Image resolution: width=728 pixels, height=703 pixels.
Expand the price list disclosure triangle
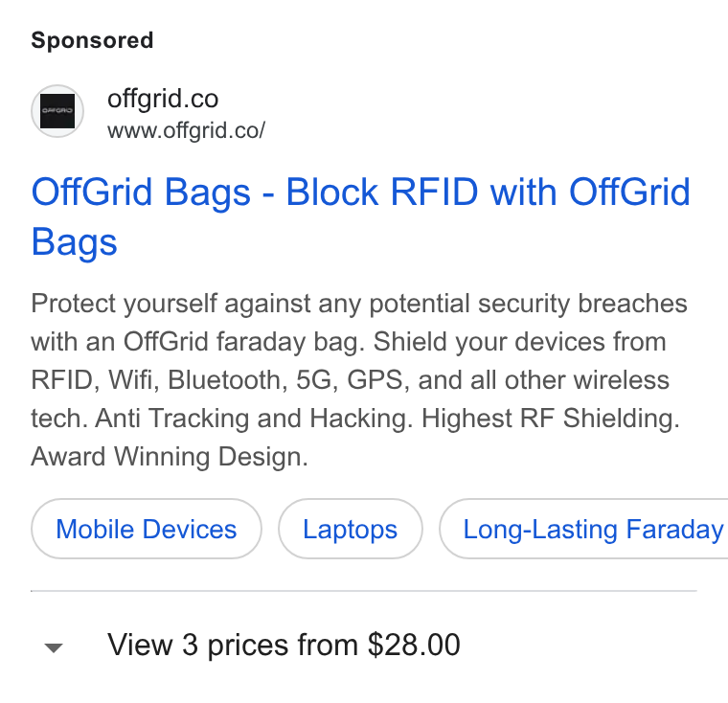[x=54, y=647]
